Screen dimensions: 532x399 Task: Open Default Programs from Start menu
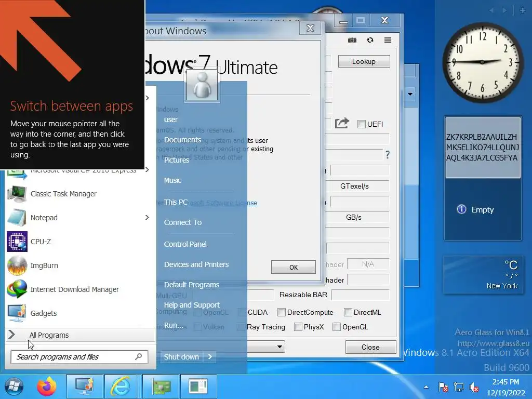tap(191, 285)
